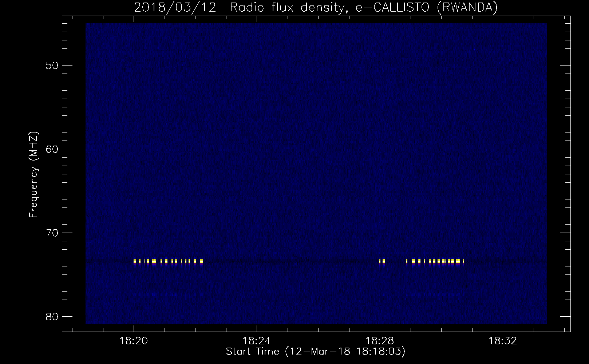
Task: Click the left axis 80 MHz label
Action: point(52,316)
